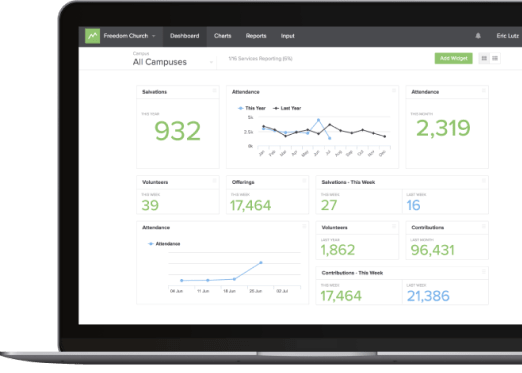This screenshot has width=522, height=373.
Task: Toggle the Last Year legend series
Action: pos(287,108)
